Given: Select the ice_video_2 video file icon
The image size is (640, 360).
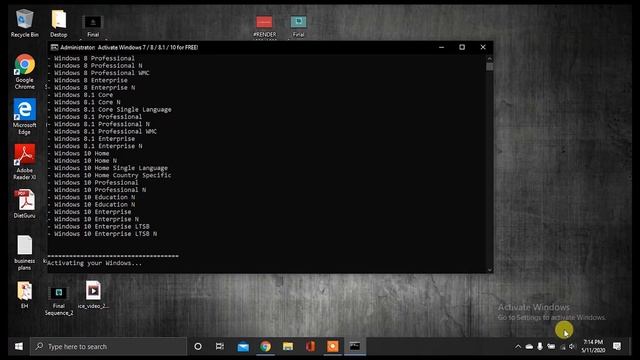Looking at the screenshot, I should pyautogui.click(x=93, y=295).
